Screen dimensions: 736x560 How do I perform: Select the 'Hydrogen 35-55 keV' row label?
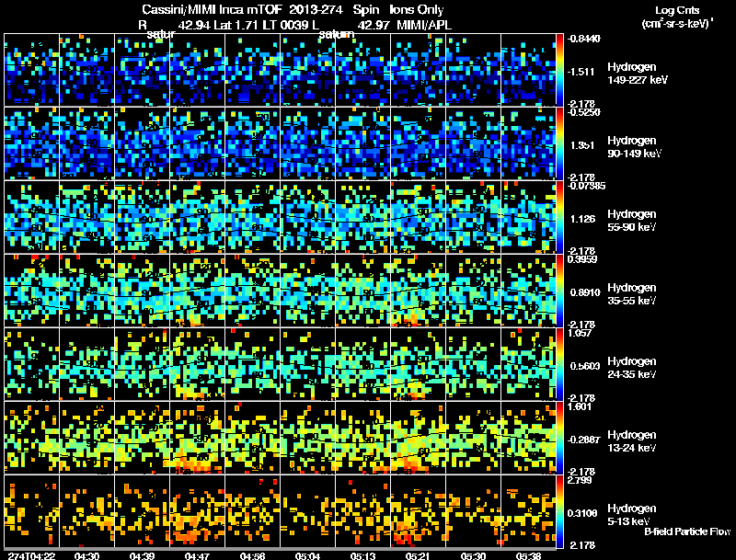tap(632, 294)
